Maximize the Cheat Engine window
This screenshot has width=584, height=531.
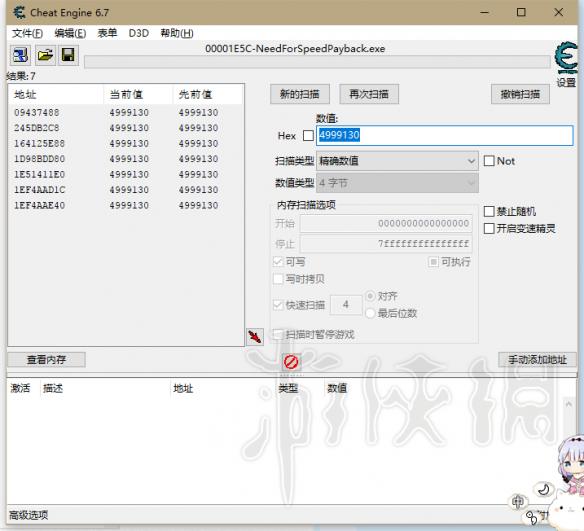[x=521, y=12]
